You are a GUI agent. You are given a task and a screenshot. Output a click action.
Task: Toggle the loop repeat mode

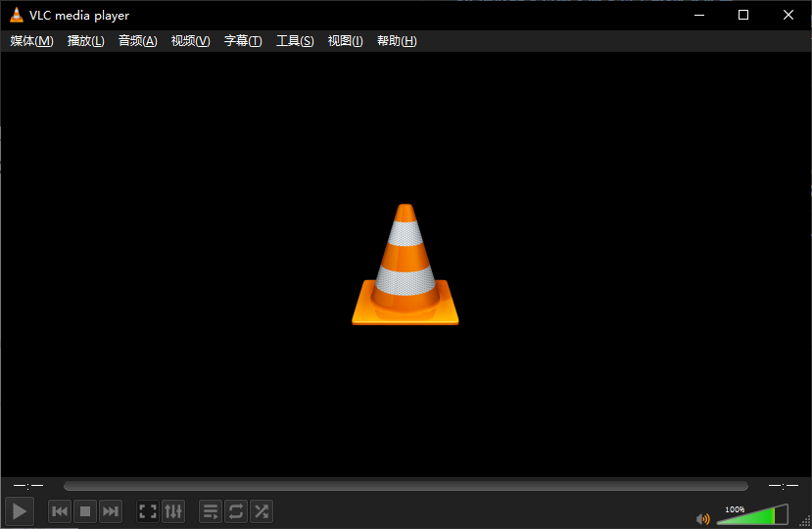click(x=236, y=511)
